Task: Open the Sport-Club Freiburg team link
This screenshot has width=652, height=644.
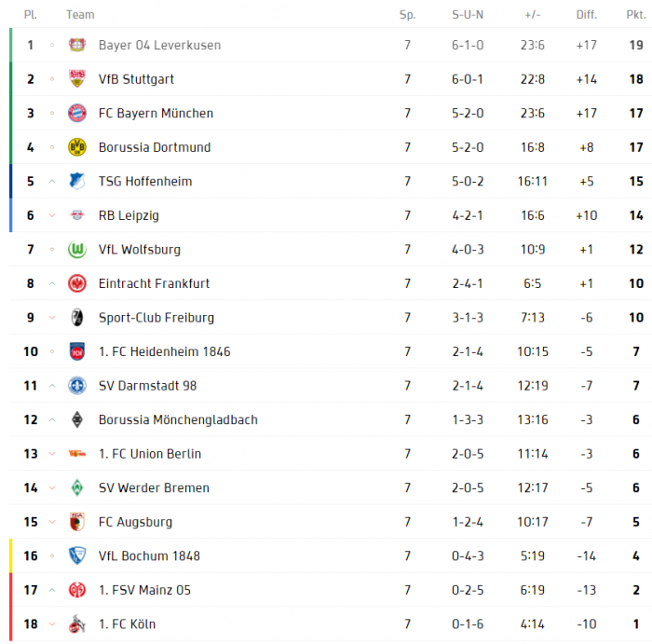Action: (x=156, y=318)
